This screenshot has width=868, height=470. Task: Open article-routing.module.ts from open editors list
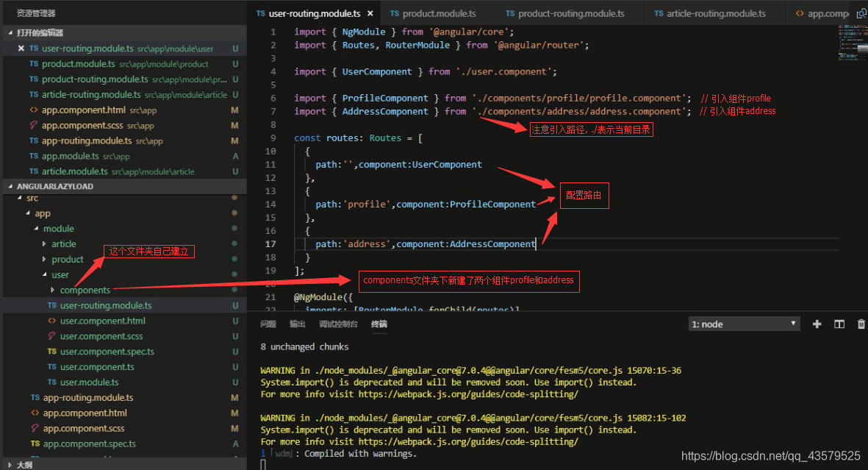coord(124,95)
